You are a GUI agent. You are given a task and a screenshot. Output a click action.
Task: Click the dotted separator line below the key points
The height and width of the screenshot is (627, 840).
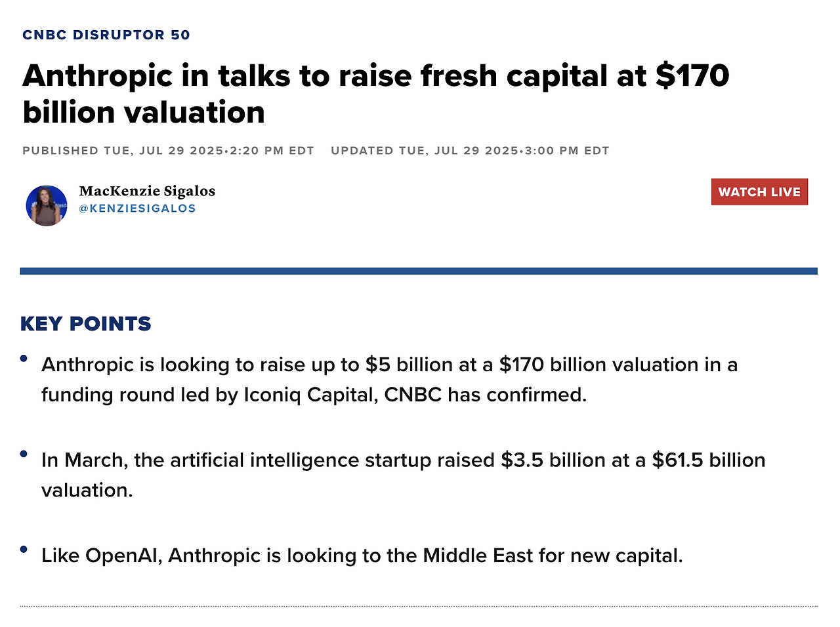[x=419, y=607]
